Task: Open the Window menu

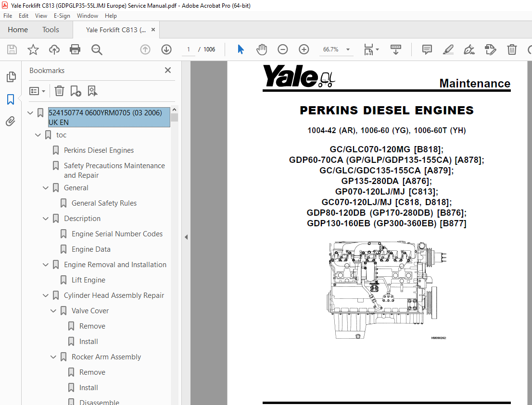Action: (87, 15)
